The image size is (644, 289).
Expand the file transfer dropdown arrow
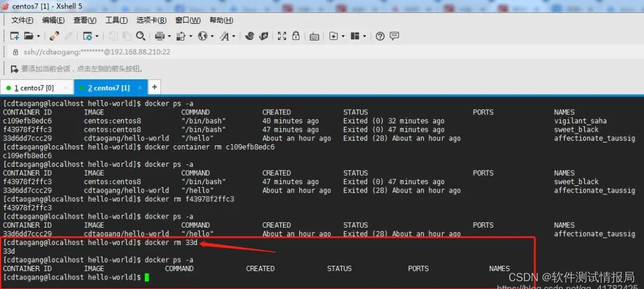click(191, 36)
